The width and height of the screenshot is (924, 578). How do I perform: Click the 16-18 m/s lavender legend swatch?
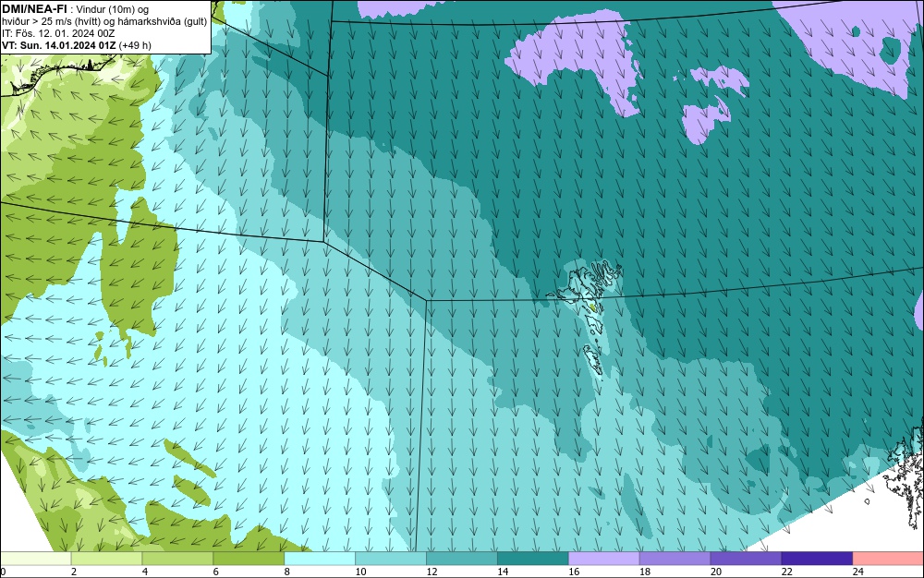[604, 559]
